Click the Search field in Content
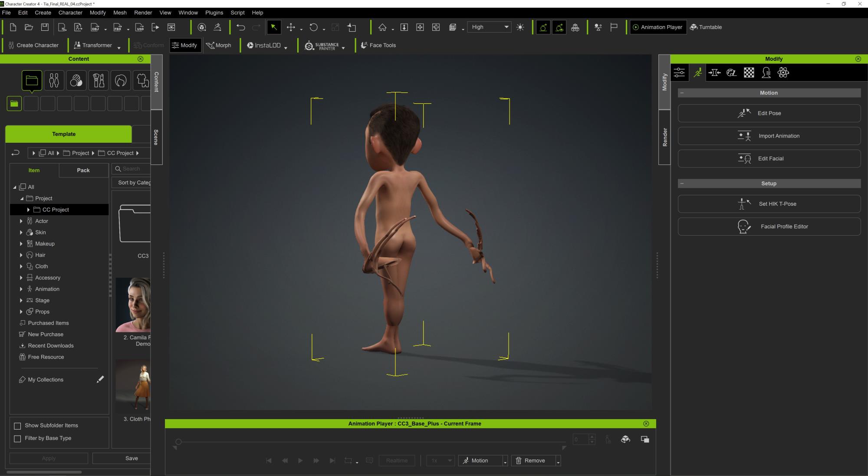The width and height of the screenshot is (868, 476). 132,169
